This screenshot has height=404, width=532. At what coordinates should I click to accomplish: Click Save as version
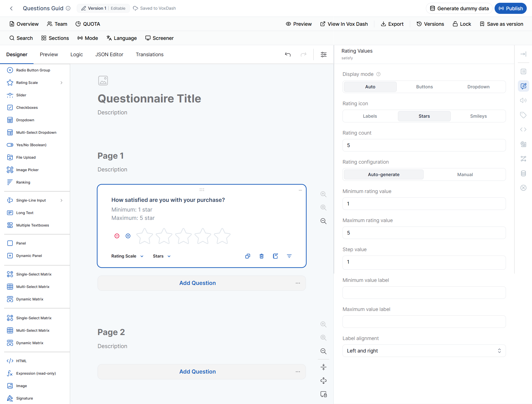[x=502, y=24]
